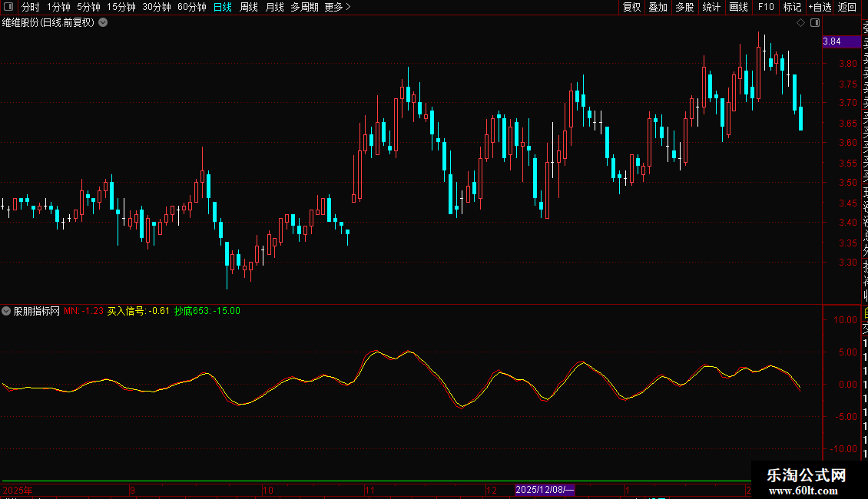Open the 复权 adjustment menu
This screenshot has width=868, height=499.
(631, 7)
